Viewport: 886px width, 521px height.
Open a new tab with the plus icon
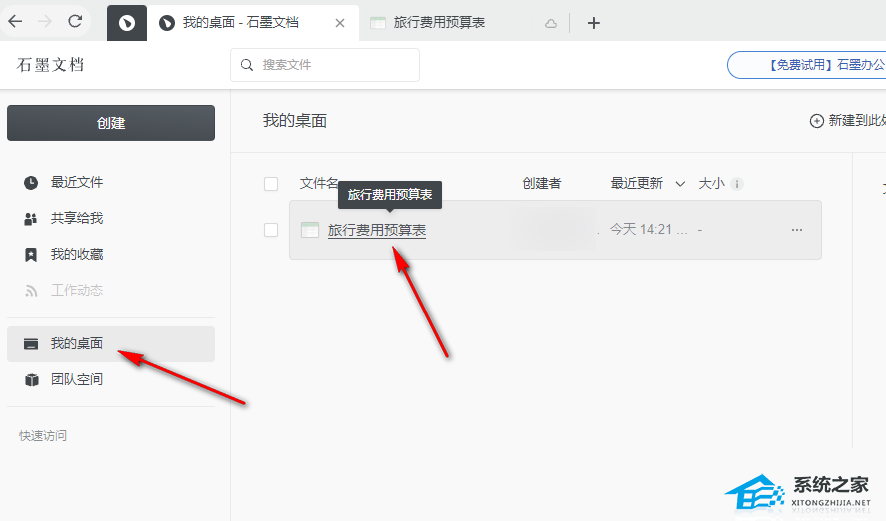pos(593,23)
